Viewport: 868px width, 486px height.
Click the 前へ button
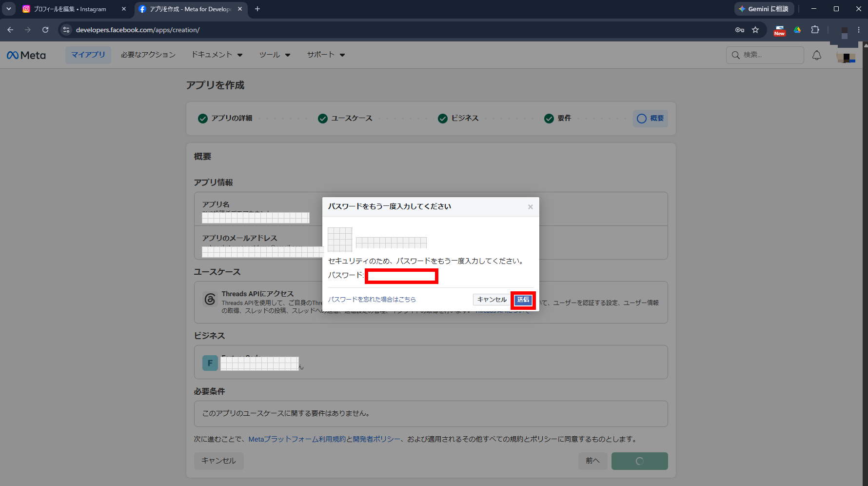click(593, 461)
